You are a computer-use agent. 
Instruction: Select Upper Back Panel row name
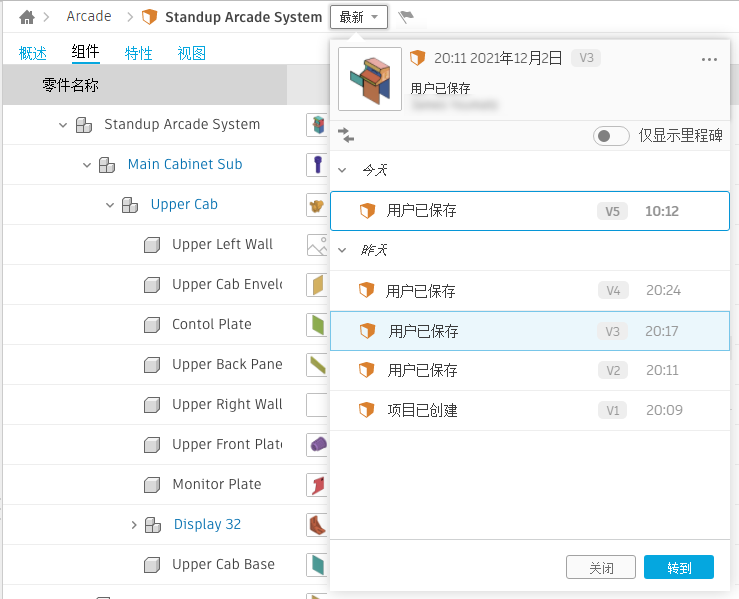point(227,365)
